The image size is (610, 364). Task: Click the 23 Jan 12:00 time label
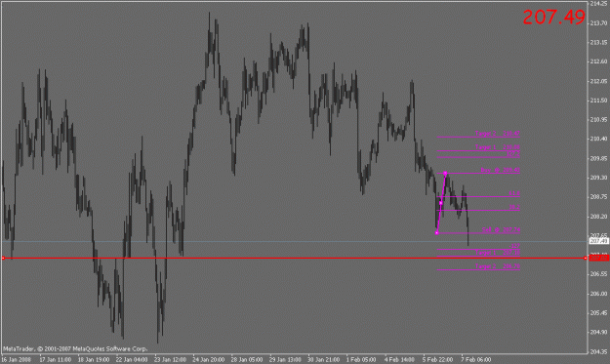(x=170, y=360)
